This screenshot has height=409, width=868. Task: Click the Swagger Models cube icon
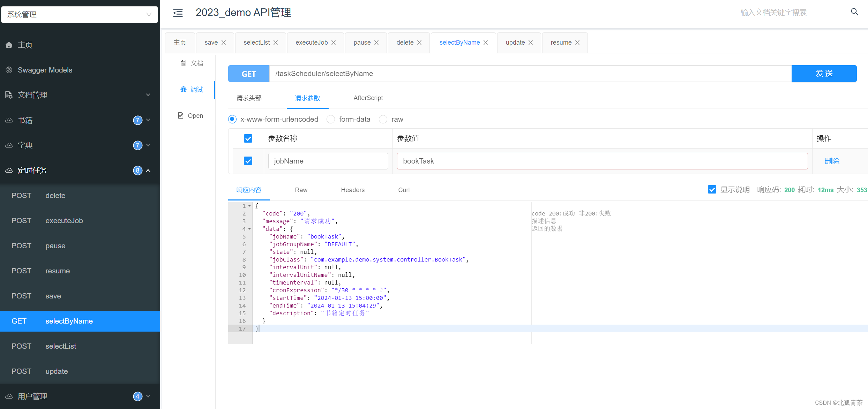tap(9, 70)
